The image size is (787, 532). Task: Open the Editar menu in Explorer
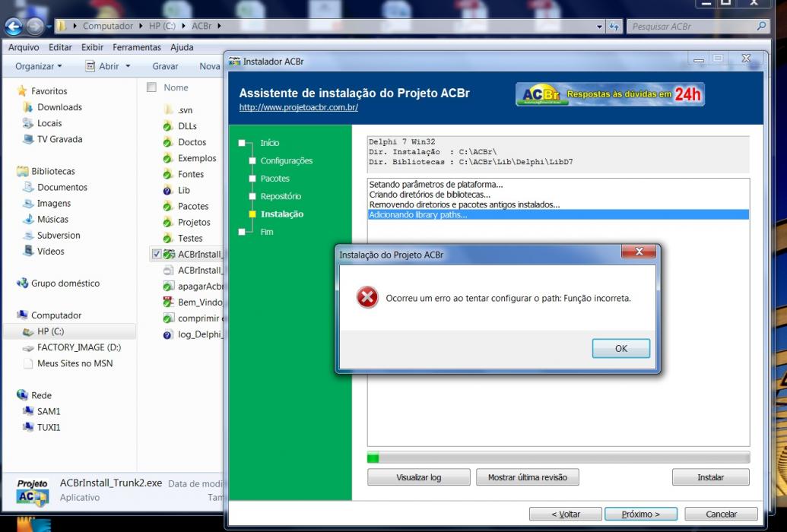(60, 47)
